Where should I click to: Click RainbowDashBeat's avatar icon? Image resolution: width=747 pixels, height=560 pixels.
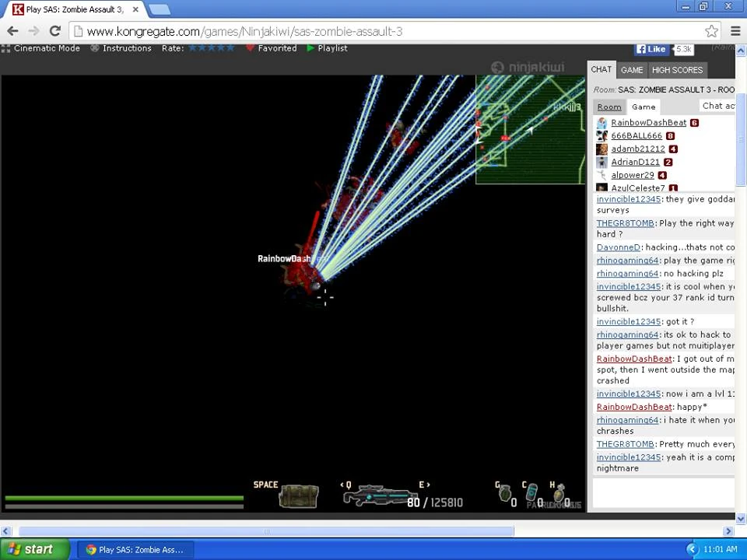[x=601, y=123]
